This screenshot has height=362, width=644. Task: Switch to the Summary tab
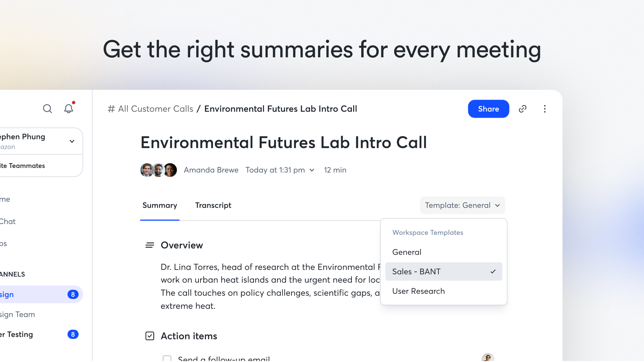160,205
